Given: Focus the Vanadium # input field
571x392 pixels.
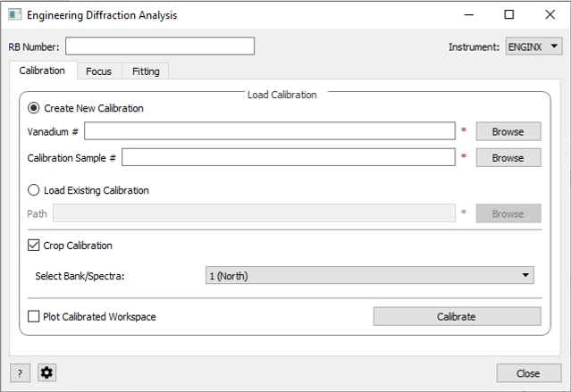Looking at the screenshot, I should [x=270, y=131].
